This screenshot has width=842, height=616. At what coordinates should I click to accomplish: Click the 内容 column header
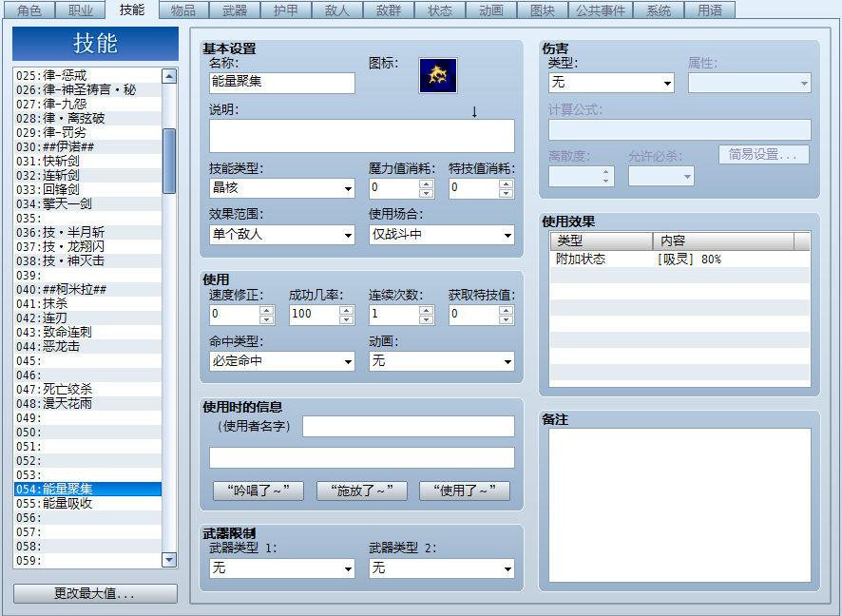point(723,241)
